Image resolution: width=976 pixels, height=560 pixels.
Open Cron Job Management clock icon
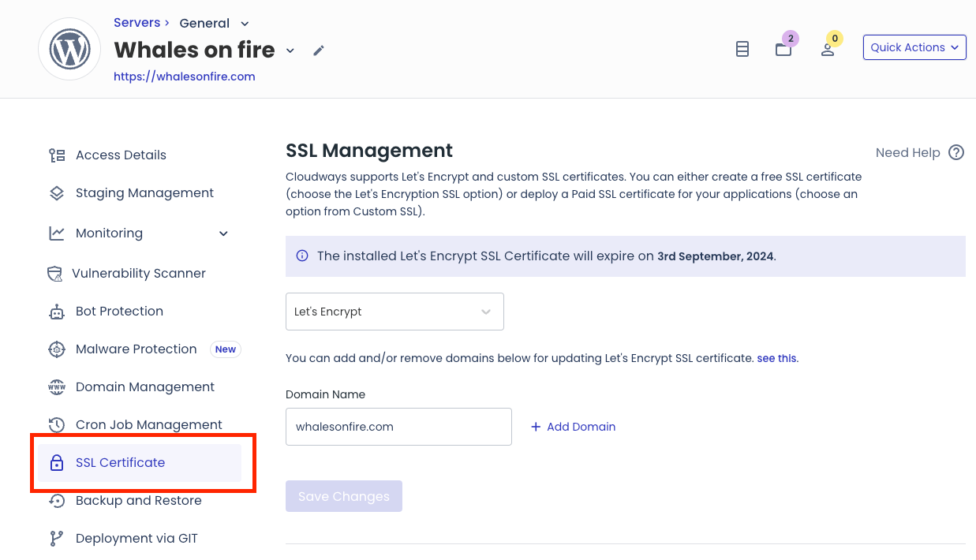tap(56, 424)
